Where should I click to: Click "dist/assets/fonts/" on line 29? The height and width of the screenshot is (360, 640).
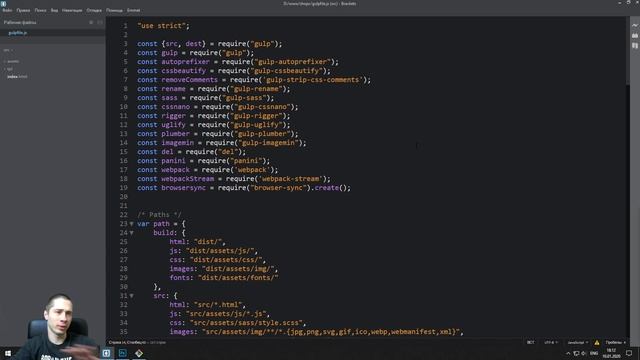tap(238, 278)
